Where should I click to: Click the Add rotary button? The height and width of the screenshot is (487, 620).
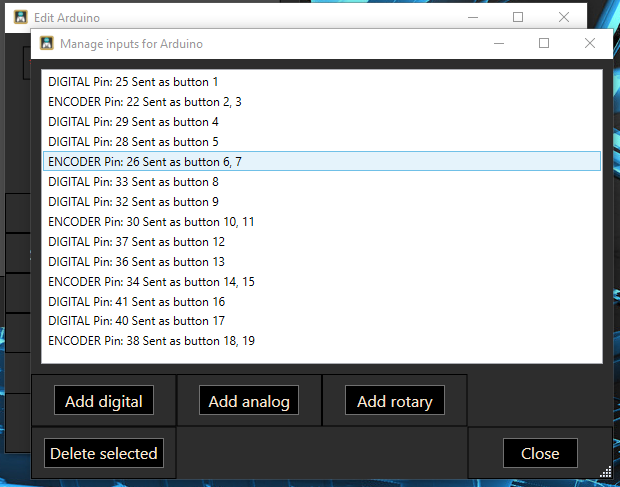[x=395, y=400]
